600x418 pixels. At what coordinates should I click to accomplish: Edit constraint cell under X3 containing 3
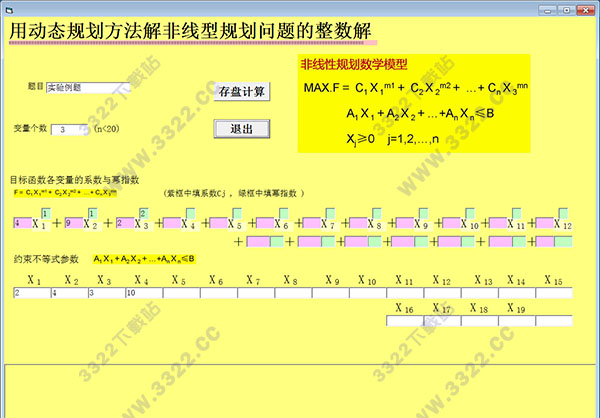pos(107,293)
